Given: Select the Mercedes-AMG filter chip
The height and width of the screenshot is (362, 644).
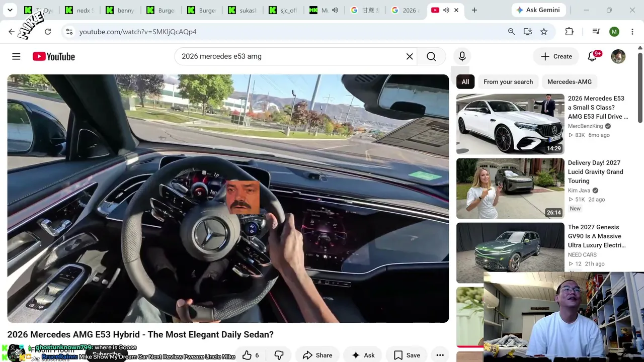Looking at the screenshot, I should [x=570, y=82].
